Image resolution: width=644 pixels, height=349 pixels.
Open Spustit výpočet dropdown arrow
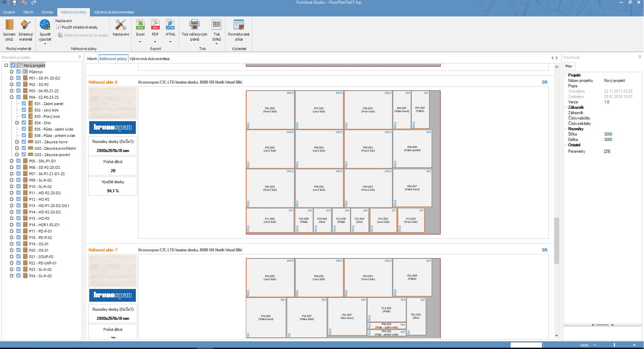[x=45, y=44]
